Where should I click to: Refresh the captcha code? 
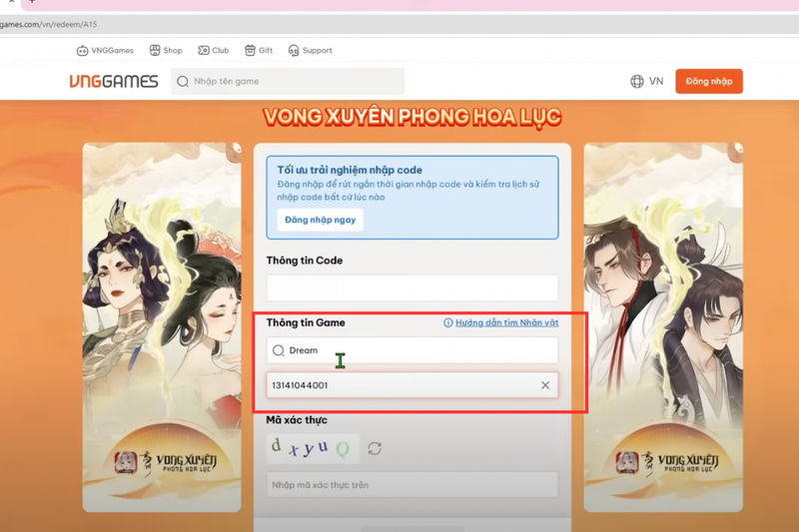375,448
